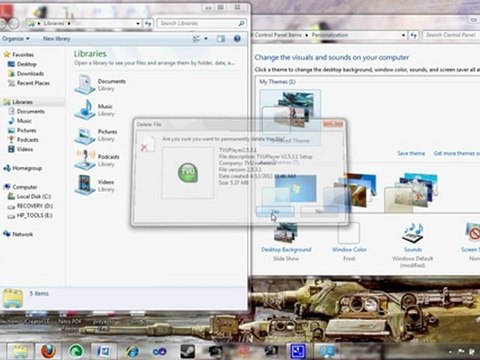Screen dimensions: 480x360
Task: Open the Music library icon in main pane
Action: 85,109
